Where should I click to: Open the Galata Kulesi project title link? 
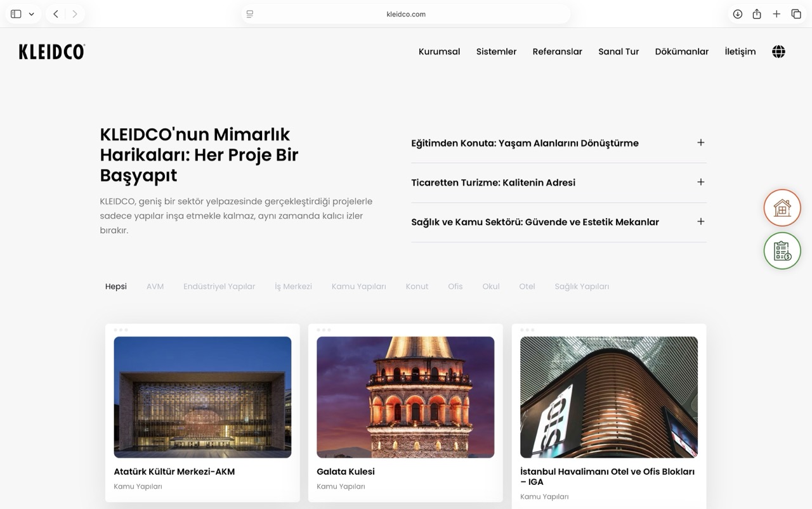(345, 472)
